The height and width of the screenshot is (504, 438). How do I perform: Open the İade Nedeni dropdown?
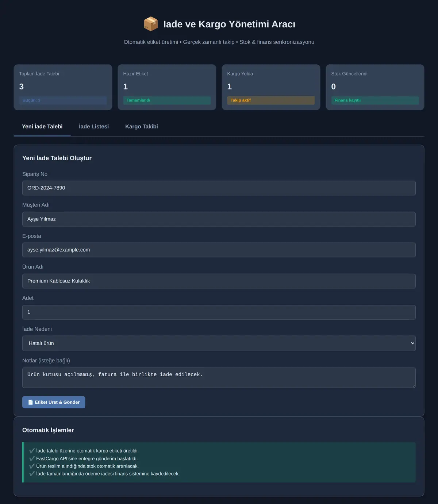point(219,343)
